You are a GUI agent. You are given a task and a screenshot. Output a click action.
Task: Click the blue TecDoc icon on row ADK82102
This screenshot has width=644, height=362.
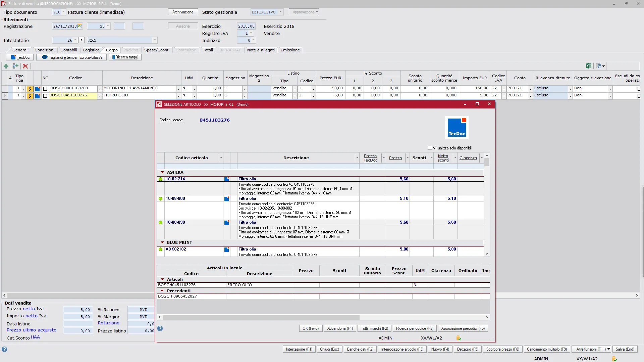(227, 250)
